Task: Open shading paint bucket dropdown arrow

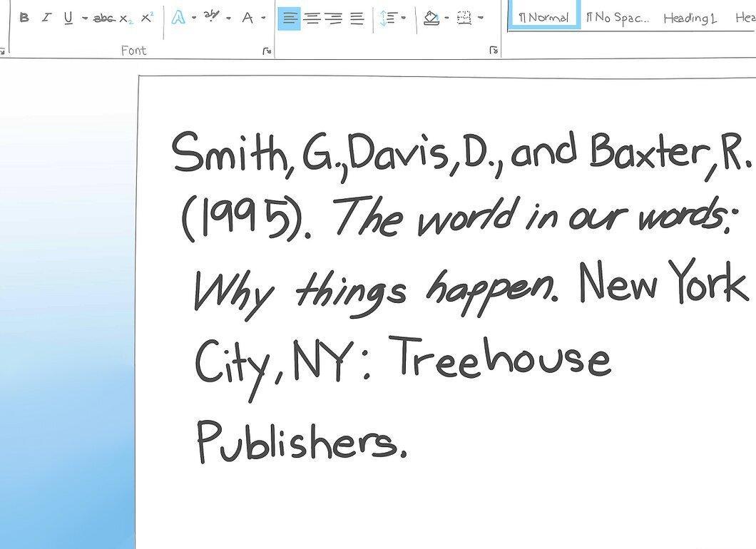Action: (x=446, y=18)
